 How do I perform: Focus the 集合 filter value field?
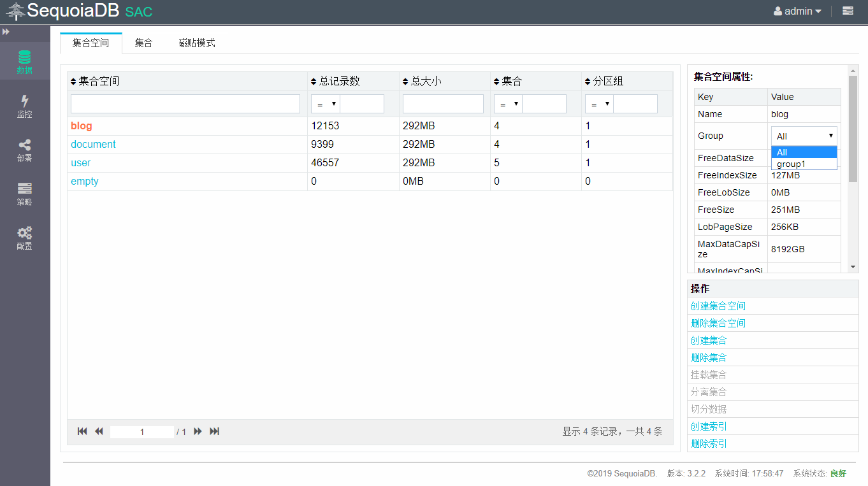click(x=544, y=104)
